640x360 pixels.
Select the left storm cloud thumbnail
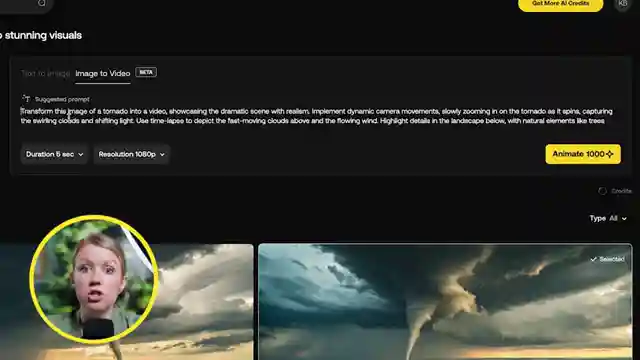[127, 302]
